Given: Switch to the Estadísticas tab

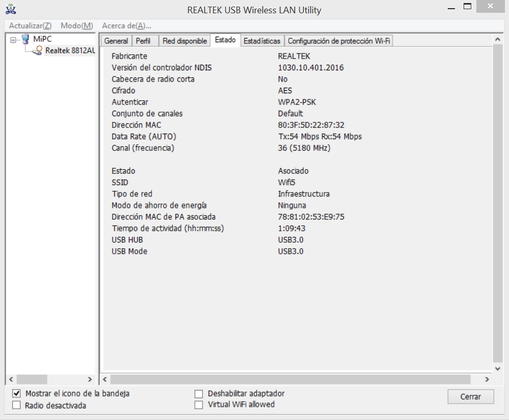Looking at the screenshot, I should pos(262,41).
